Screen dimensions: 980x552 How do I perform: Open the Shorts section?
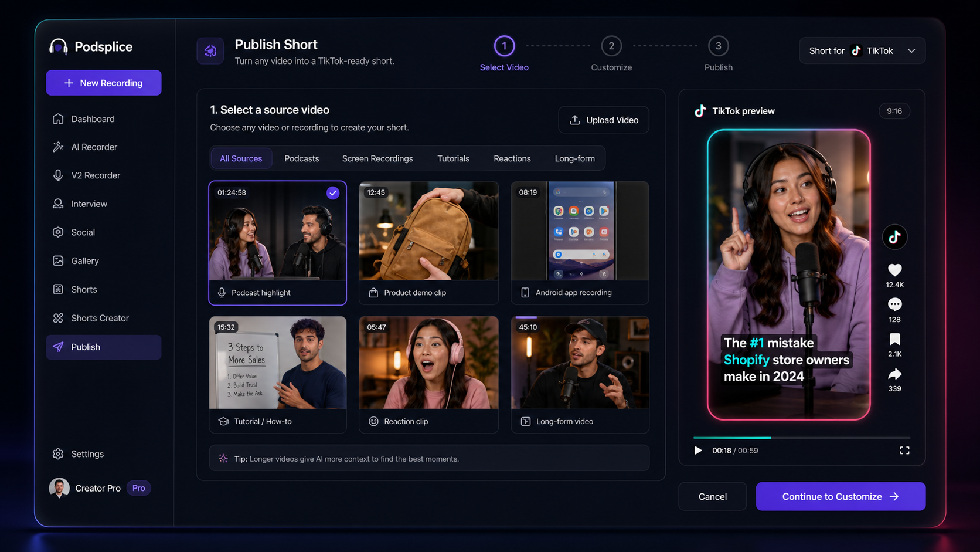(x=104, y=290)
